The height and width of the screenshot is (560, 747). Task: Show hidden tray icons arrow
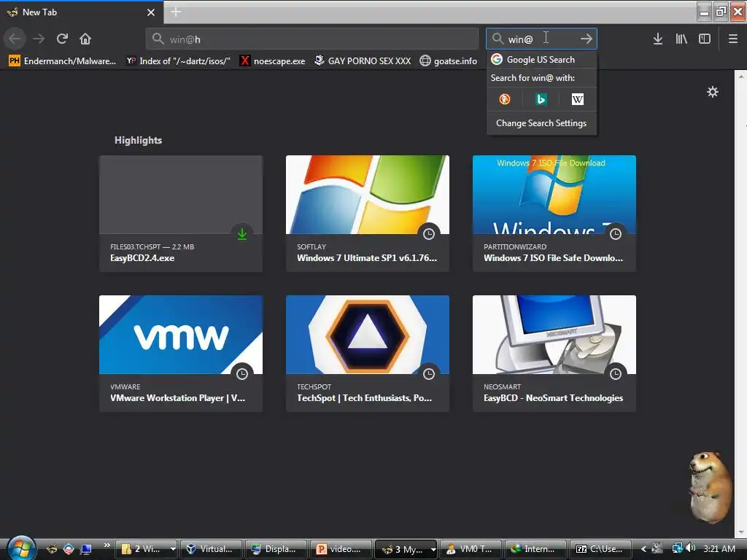pos(643,549)
